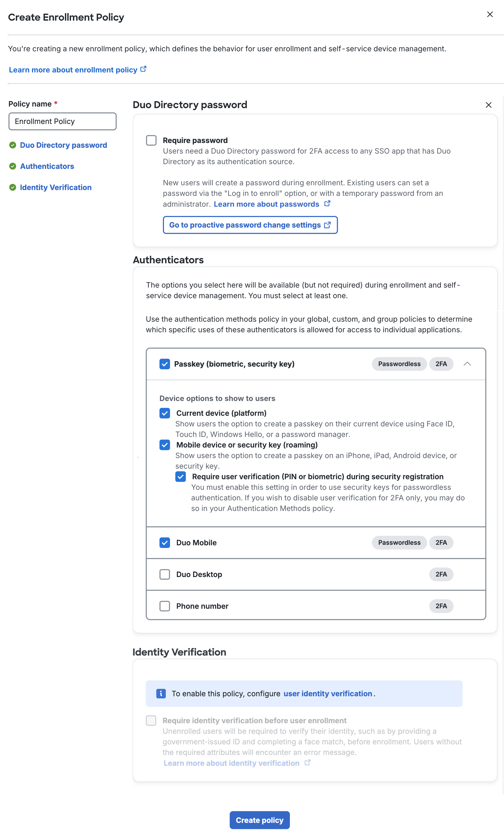Click the Policy name input field
The image size is (504, 839).
[x=63, y=121]
